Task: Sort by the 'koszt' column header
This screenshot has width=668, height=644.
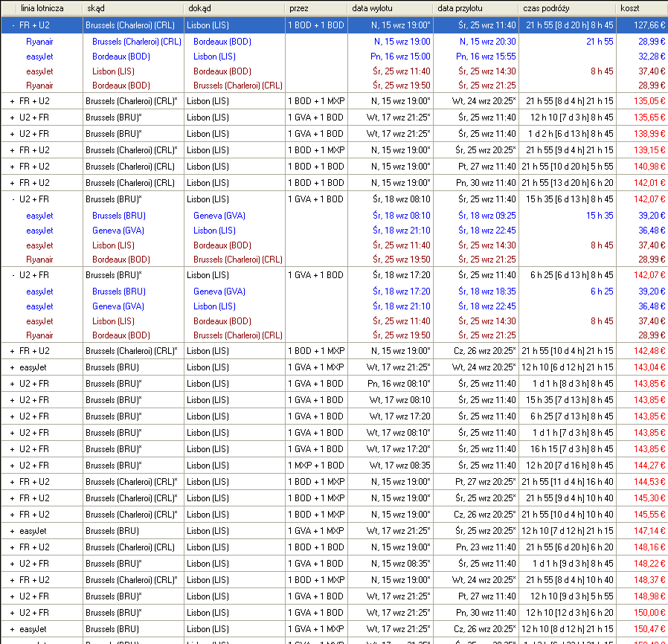Action: [642, 8]
